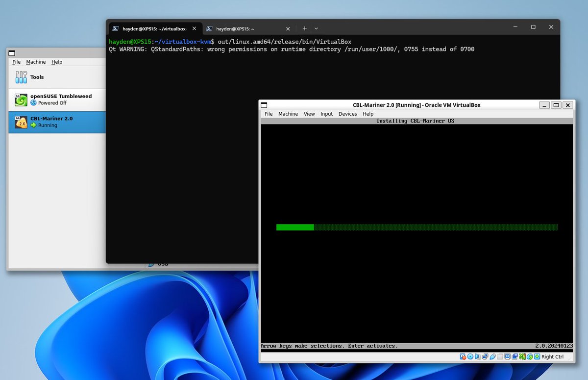Click the 2.0.20240123 version text in VM
The width and height of the screenshot is (588, 380).
coord(554,346)
